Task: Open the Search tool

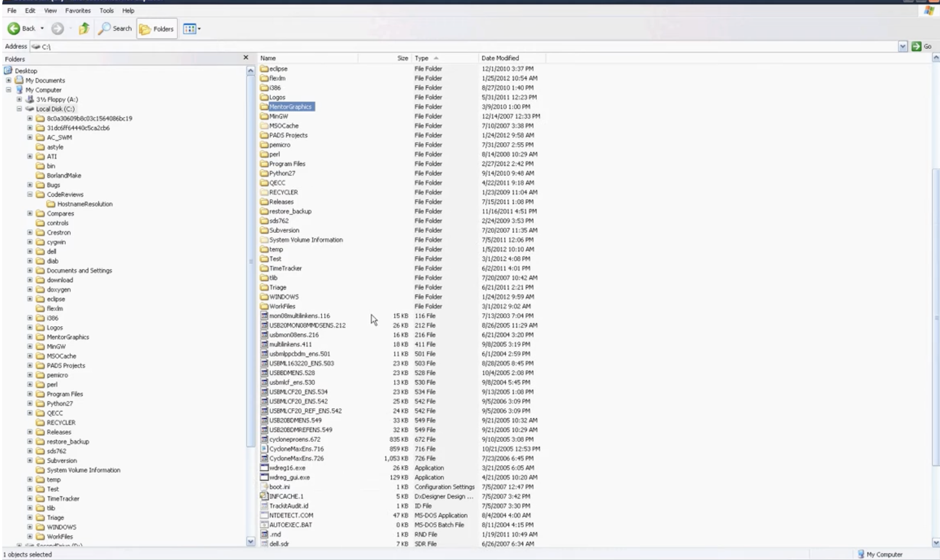Action: (115, 29)
